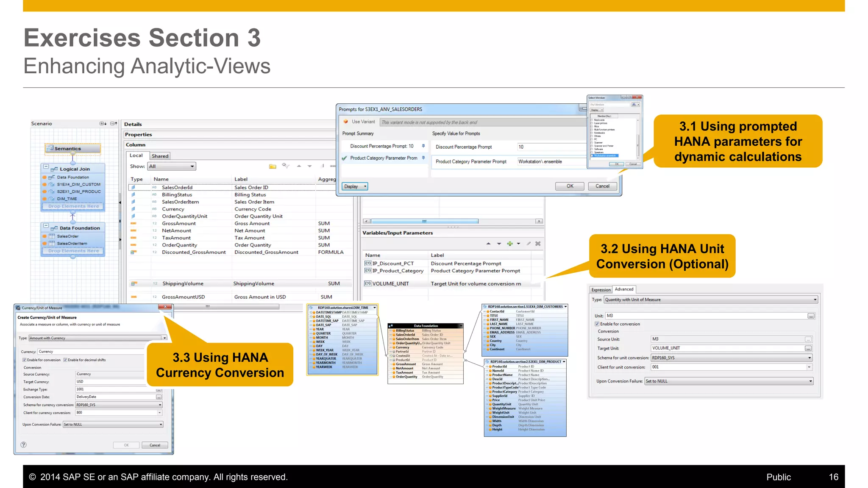
Task: Click move-down arrow in the Column toolbar
Action: pos(309,166)
